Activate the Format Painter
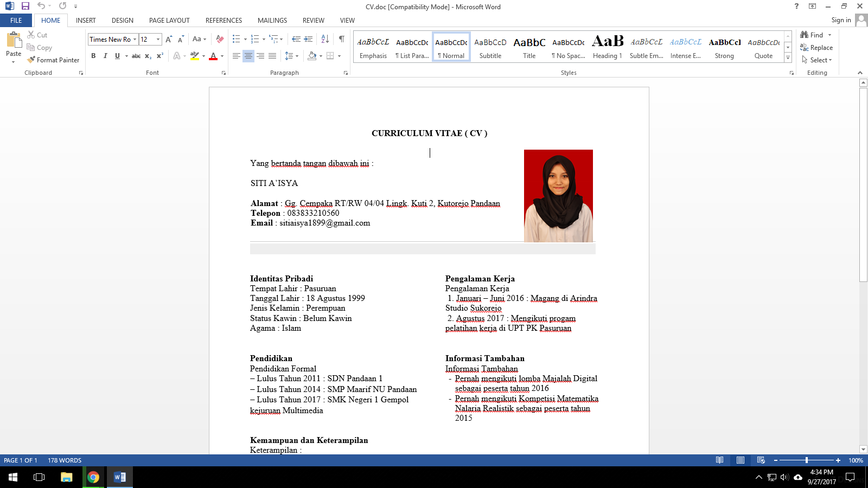The height and width of the screenshot is (488, 868). 53,60
